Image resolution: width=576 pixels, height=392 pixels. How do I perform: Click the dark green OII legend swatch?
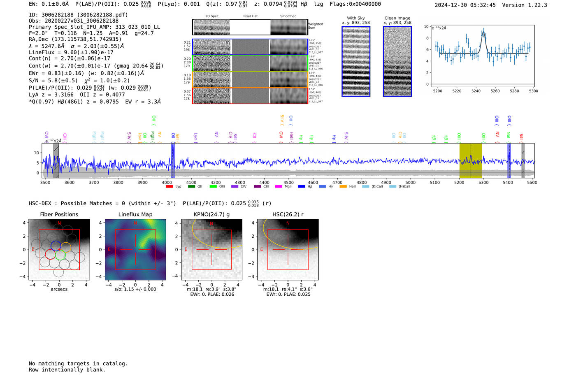point(191,186)
